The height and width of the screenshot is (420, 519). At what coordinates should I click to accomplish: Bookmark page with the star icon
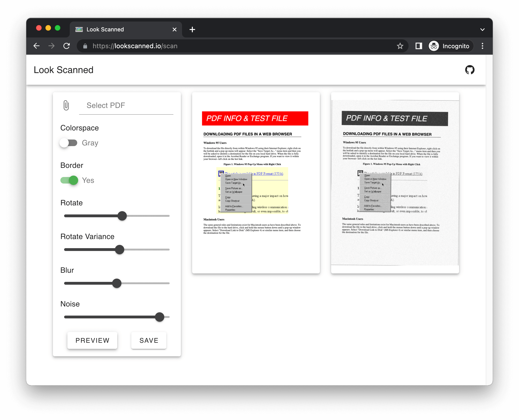400,46
